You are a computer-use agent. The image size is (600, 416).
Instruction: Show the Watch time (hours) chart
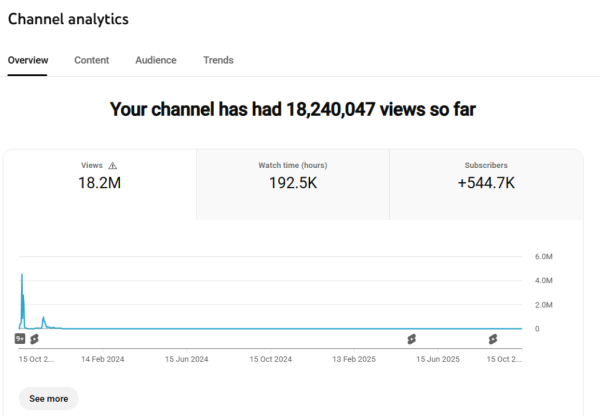[x=292, y=184]
